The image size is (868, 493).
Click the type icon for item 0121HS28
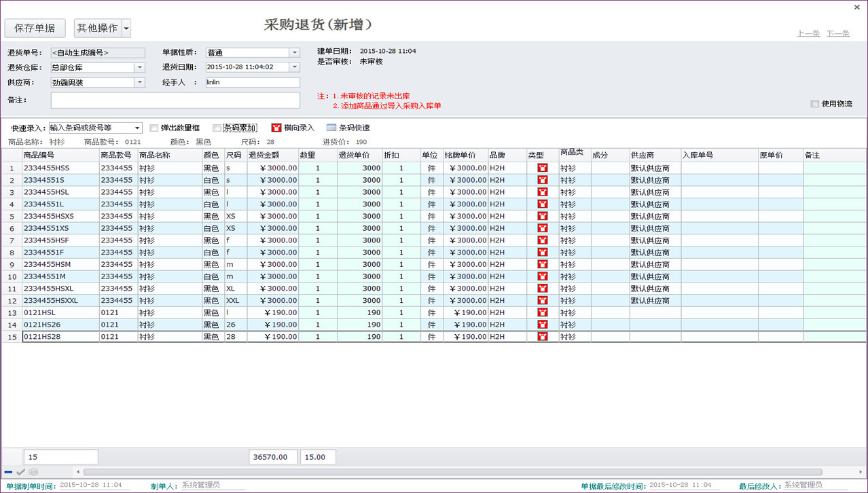coord(542,337)
